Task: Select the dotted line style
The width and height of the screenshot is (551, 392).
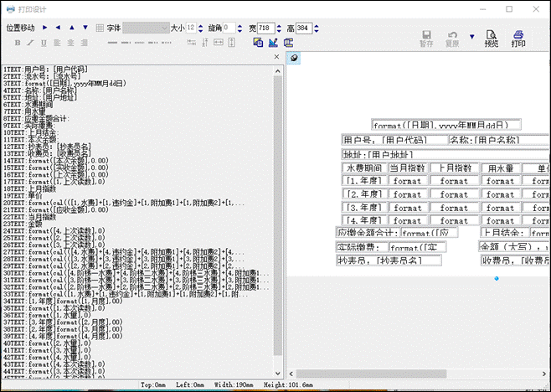Action: (140, 43)
